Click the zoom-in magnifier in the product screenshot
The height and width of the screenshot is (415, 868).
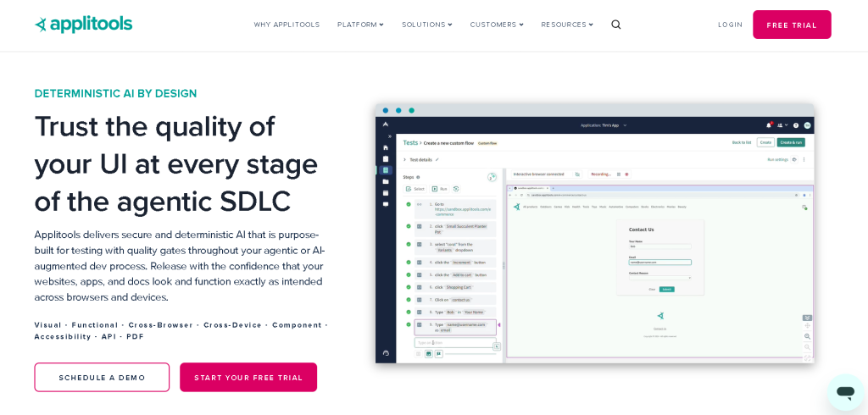[807, 336]
